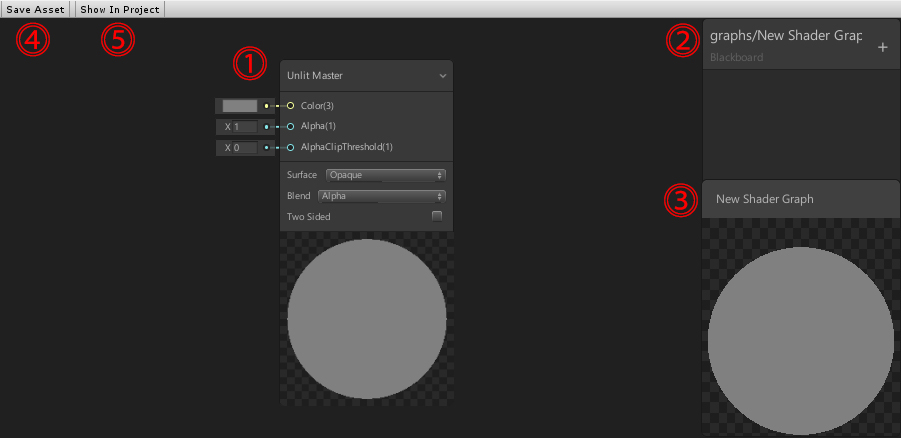The height and width of the screenshot is (438, 901).
Task: Click the Blackboard subtitle label
Action: [737, 57]
